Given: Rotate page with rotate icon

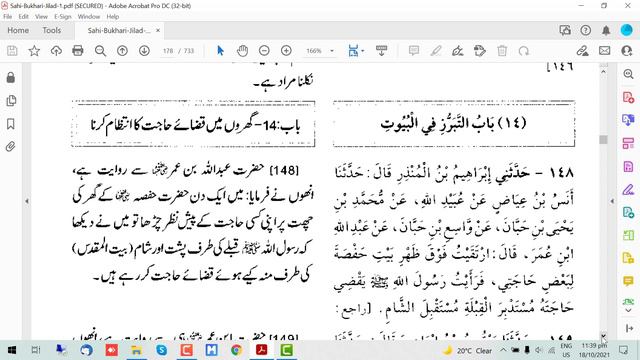Looking at the screenshot, I should 524,51.
